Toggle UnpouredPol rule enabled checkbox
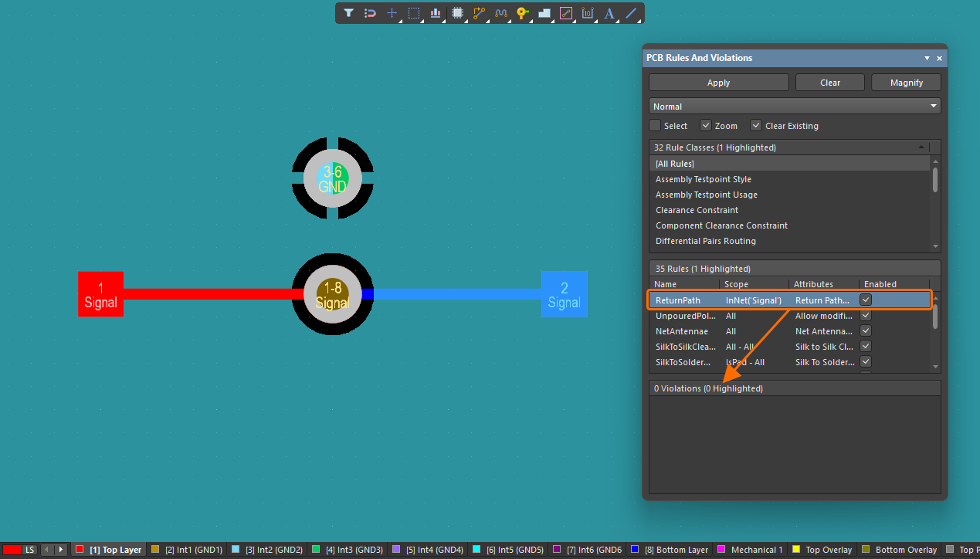The width and height of the screenshot is (980, 559). click(x=866, y=316)
